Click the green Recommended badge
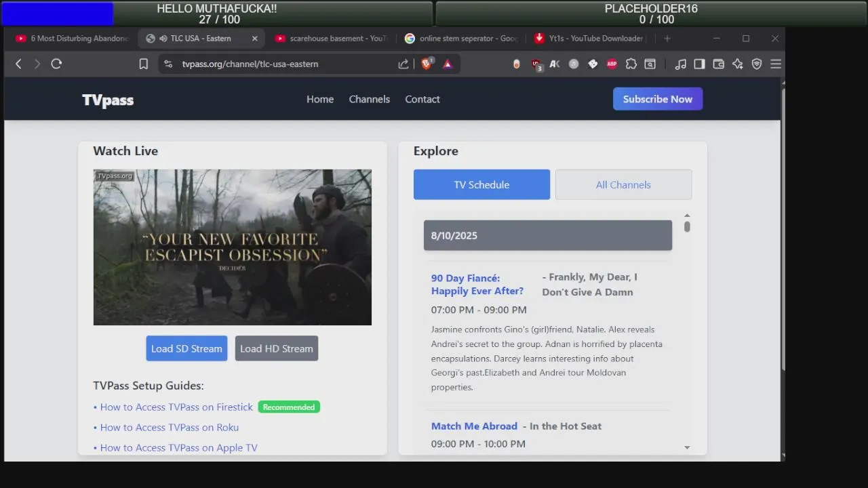The width and height of the screenshot is (868, 488). (x=289, y=407)
